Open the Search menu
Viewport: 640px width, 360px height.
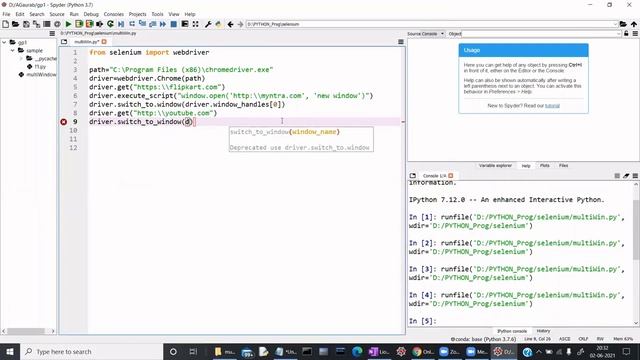[x=37, y=14]
